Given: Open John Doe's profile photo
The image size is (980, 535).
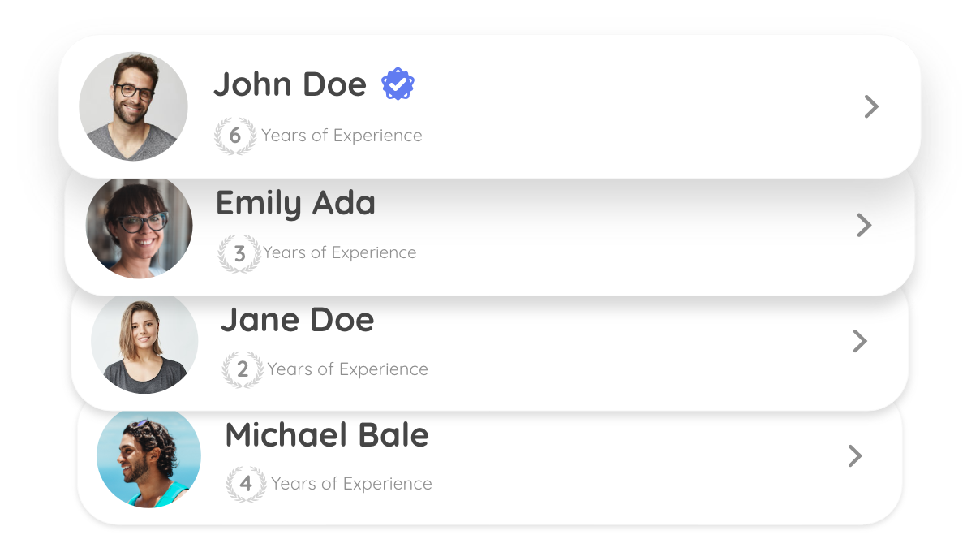Looking at the screenshot, I should pos(133,106).
